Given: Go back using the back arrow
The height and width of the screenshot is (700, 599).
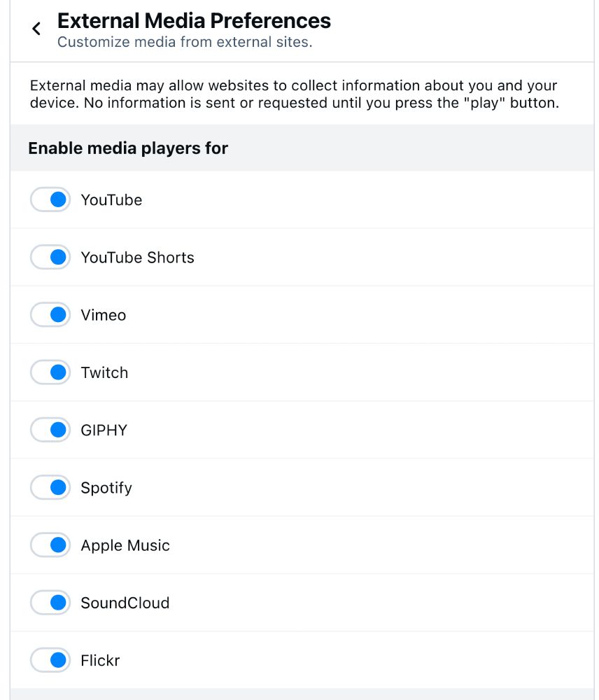Looking at the screenshot, I should [36, 29].
